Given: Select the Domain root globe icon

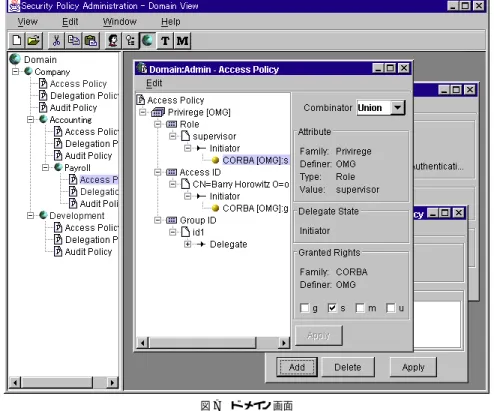Looking at the screenshot, I should pyautogui.click(x=15, y=59).
